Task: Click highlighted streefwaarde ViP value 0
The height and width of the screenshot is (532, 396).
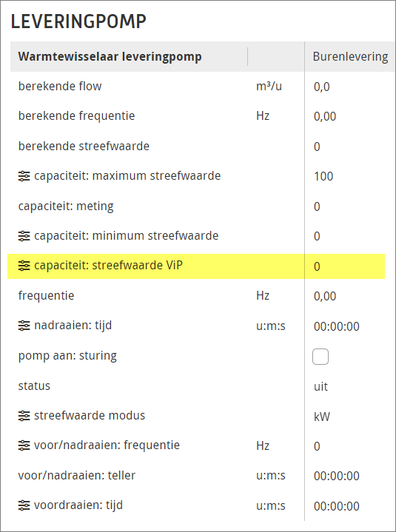Action: (x=317, y=266)
